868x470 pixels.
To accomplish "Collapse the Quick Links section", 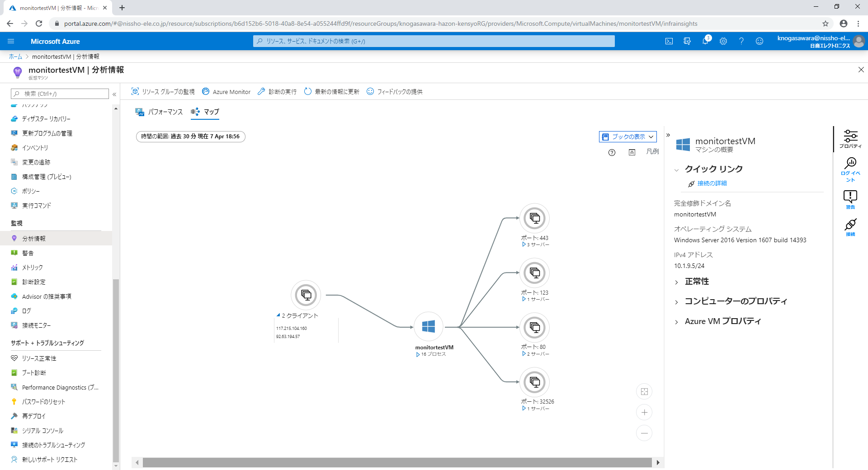I will click(x=677, y=170).
